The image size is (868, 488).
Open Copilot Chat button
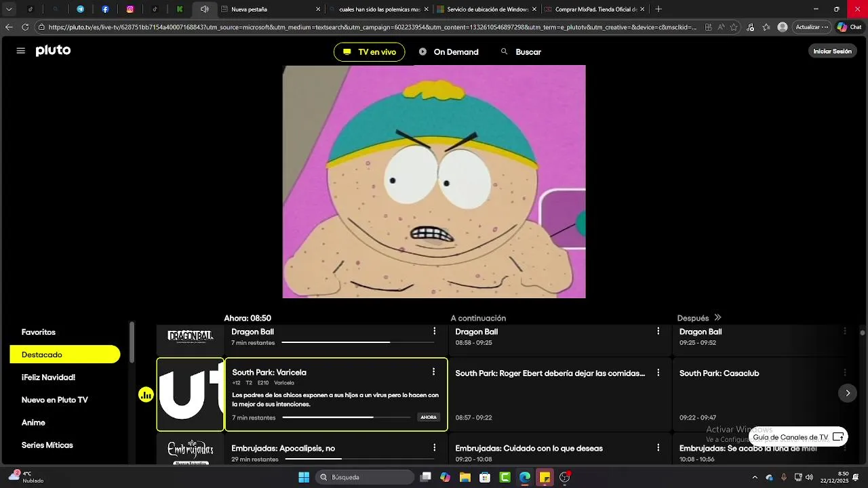point(849,27)
